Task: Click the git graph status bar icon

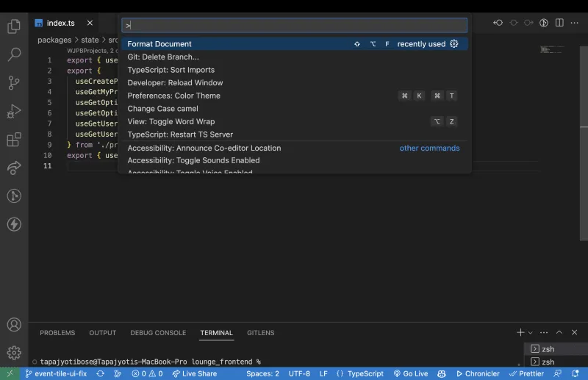Action: coord(118,373)
